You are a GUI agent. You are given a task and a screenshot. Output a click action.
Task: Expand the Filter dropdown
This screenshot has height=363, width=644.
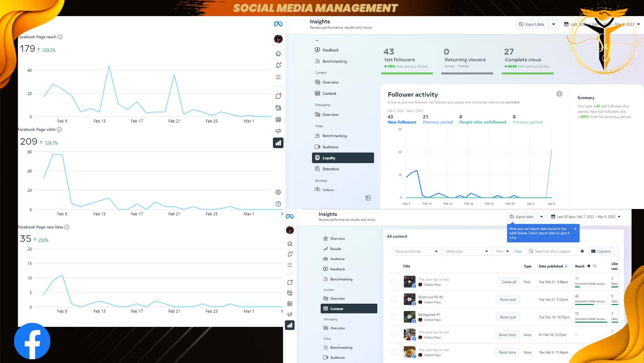coord(503,251)
